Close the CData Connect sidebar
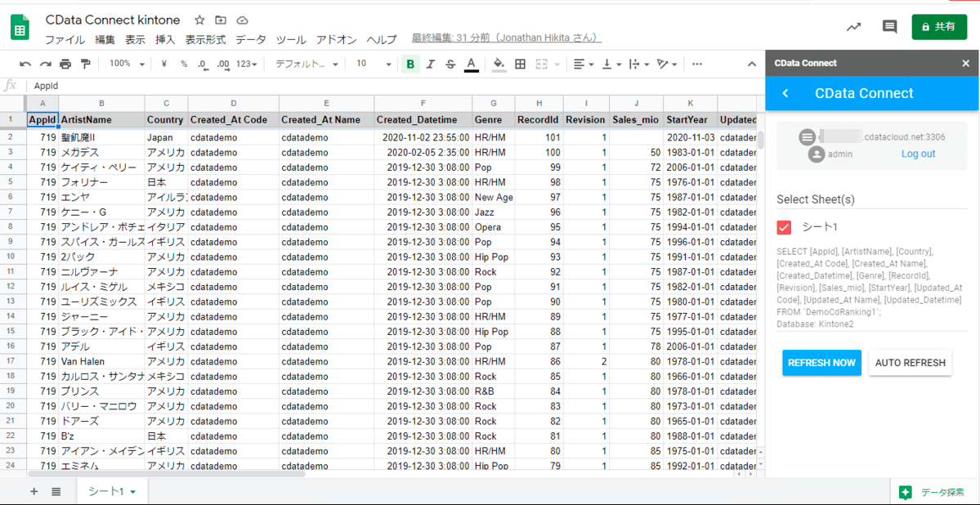The width and height of the screenshot is (980, 505). click(x=965, y=63)
